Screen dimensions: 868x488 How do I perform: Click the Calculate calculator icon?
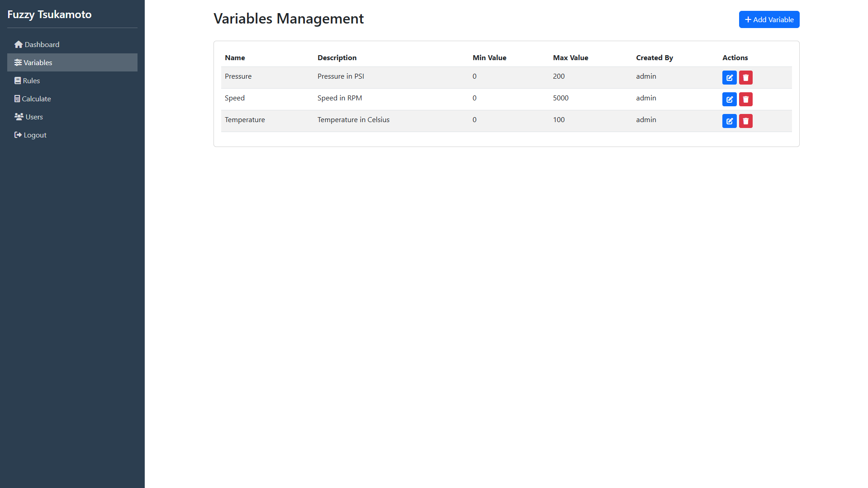coord(17,99)
